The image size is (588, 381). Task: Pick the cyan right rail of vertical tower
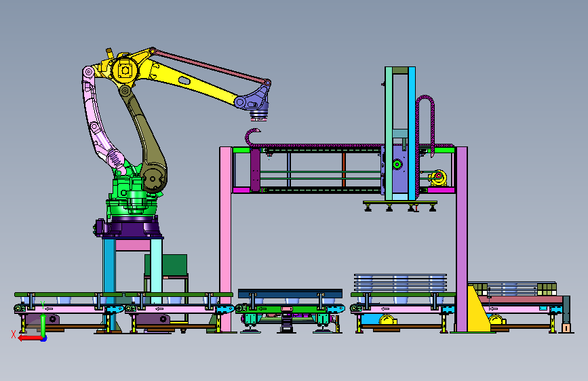[412, 133]
